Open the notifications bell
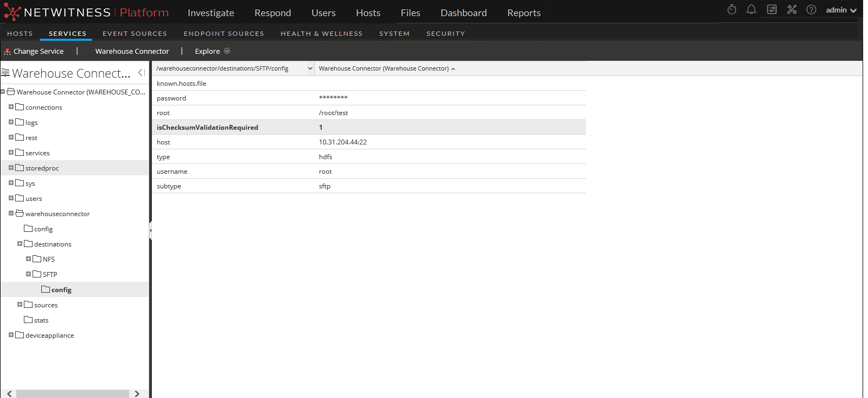Image resolution: width=868 pixels, height=398 pixels. click(751, 9)
